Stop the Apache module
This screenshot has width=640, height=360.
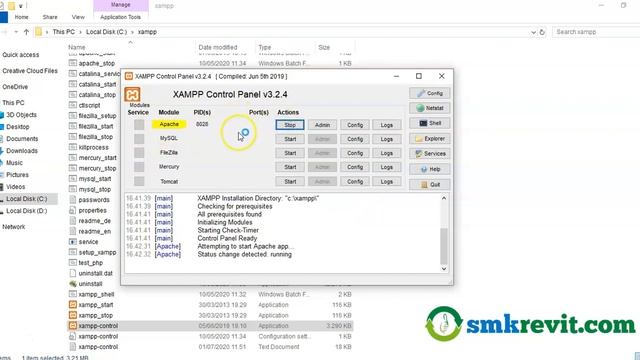tap(290, 125)
